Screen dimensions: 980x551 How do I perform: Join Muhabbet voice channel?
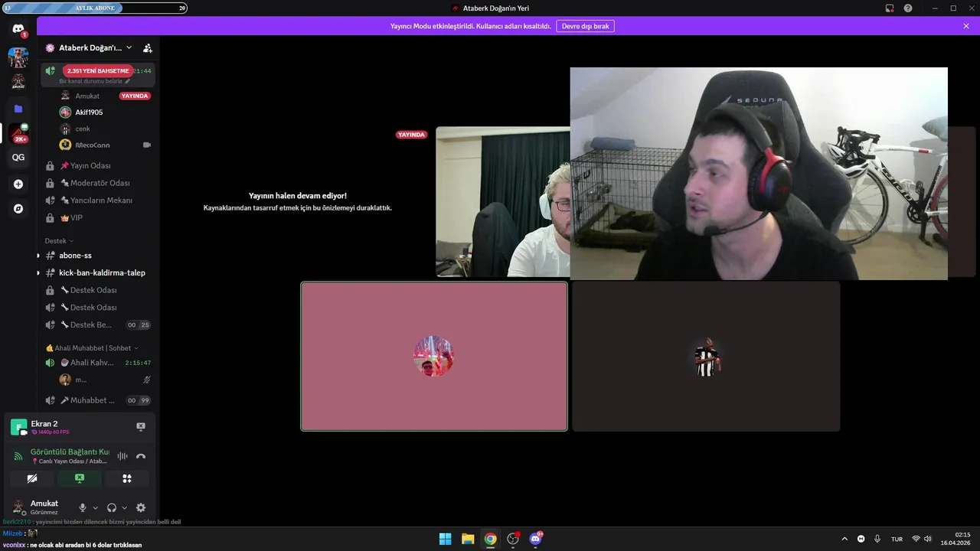97,400
